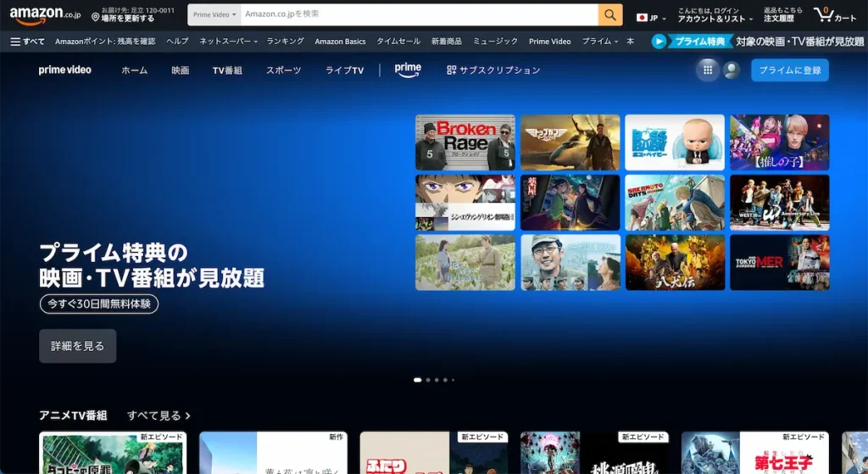Click the prime video logo
Viewport: 868px width, 474px height.
pos(64,70)
